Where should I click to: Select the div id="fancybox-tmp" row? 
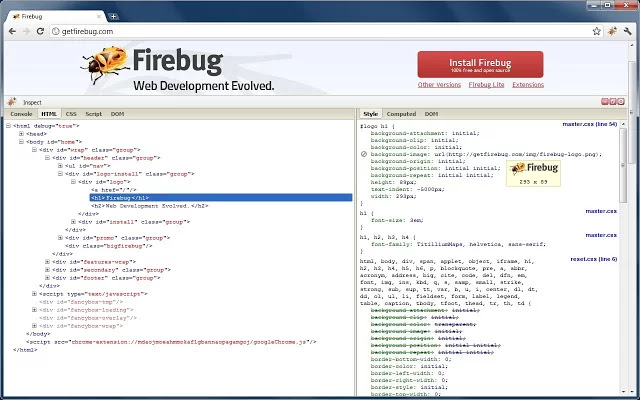coord(81,302)
